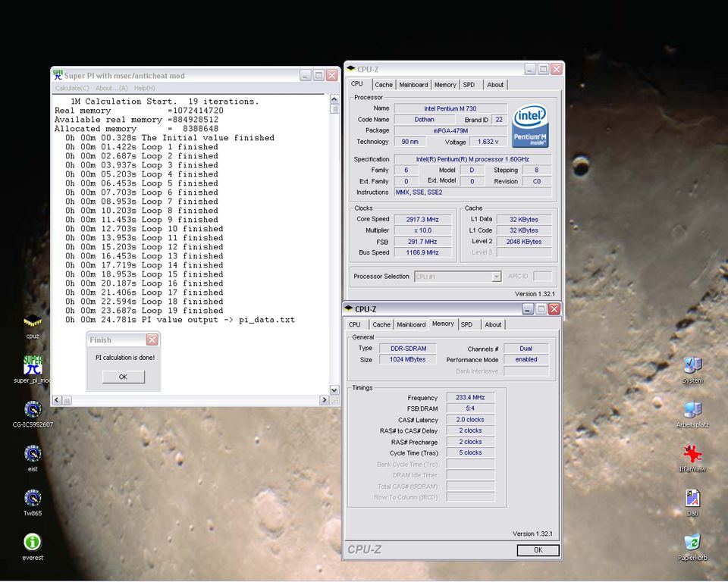Click lower CPU-Z window title icon
Image resolution: width=728 pixels, height=582 pixels.
click(x=349, y=308)
